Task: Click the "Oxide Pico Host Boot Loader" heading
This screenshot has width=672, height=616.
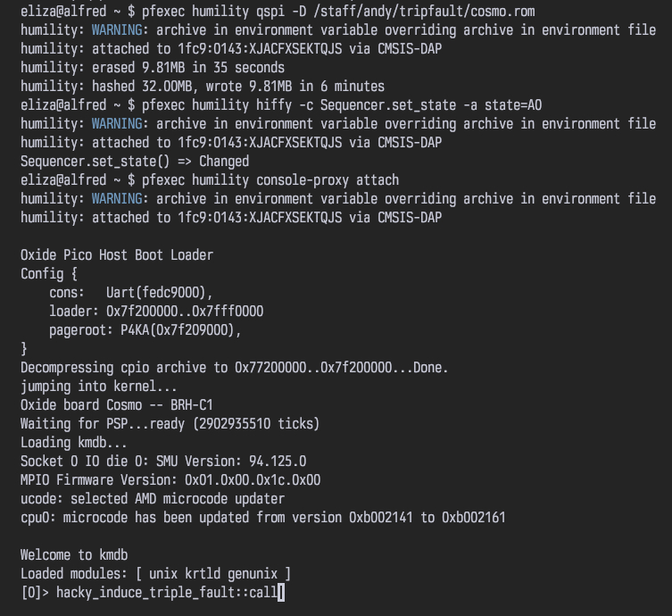Action: (x=117, y=254)
